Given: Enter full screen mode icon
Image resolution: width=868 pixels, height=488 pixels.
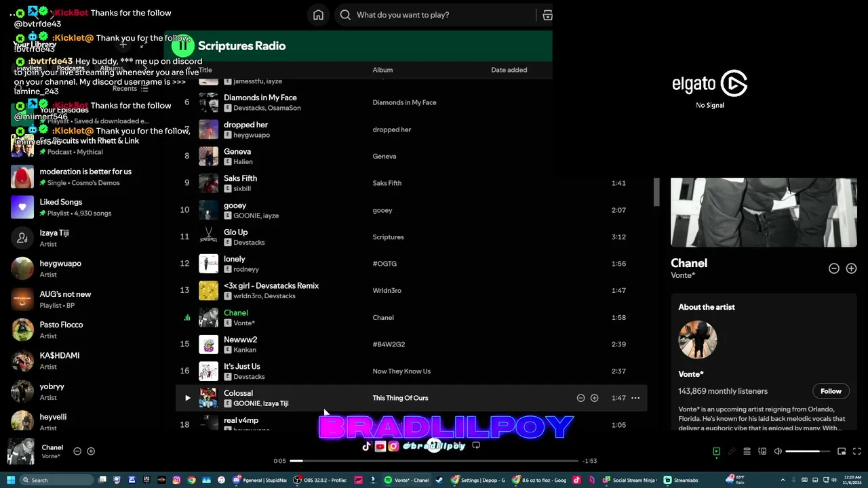Looking at the screenshot, I should [856, 451].
